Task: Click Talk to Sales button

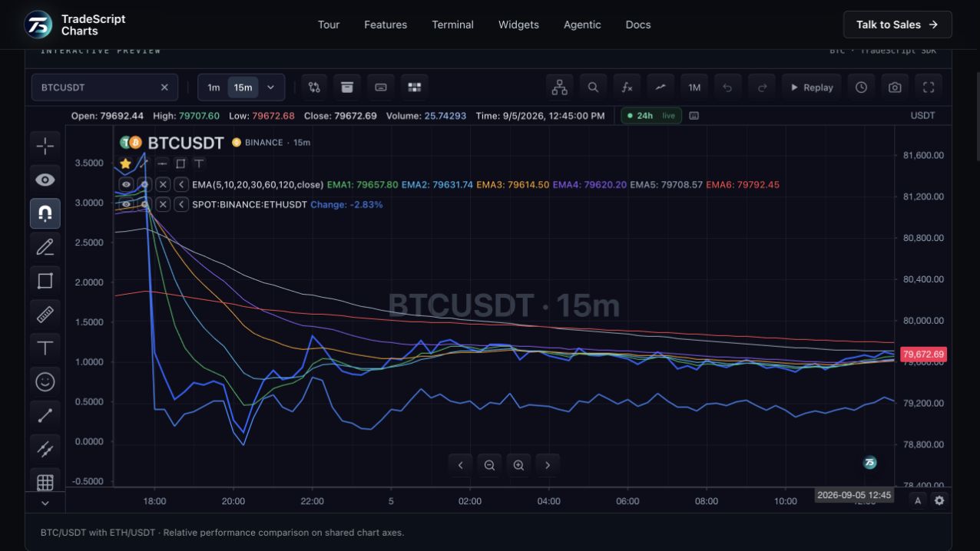Action: 897,25
